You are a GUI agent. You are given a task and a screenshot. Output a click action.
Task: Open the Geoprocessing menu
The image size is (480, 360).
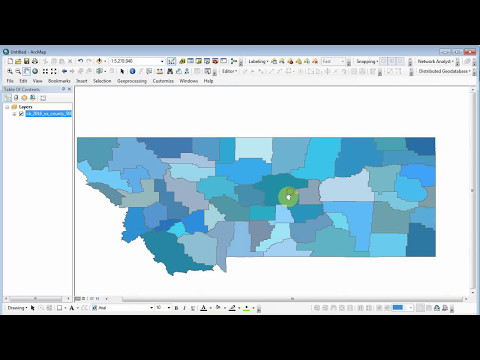(x=132, y=81)
